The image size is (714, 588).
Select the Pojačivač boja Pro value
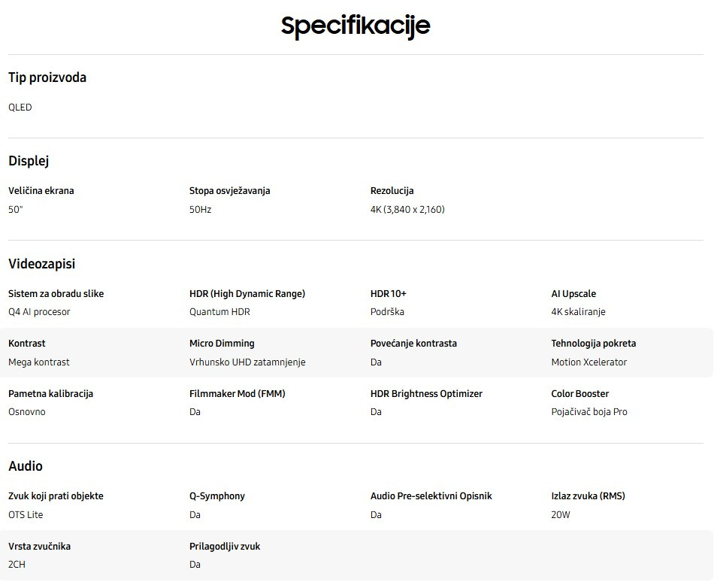(x=589, y=412)
